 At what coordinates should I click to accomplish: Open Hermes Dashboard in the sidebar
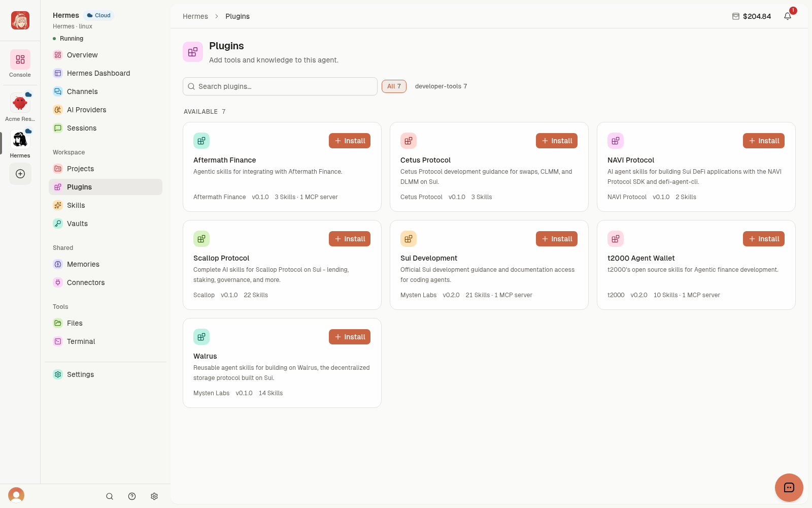point(106,73)
